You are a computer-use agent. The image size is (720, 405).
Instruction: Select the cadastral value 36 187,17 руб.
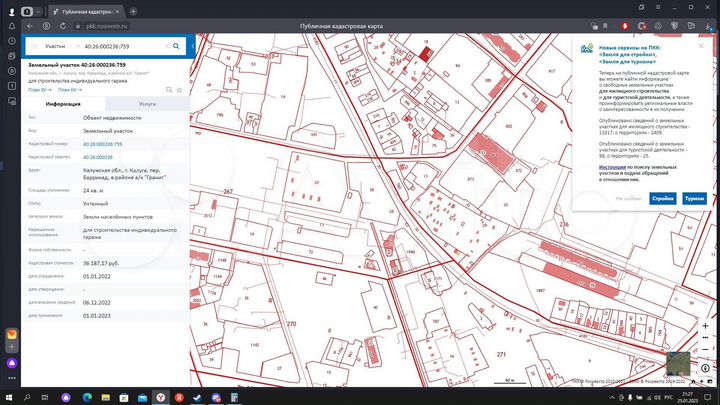click(x=101, y=263)
